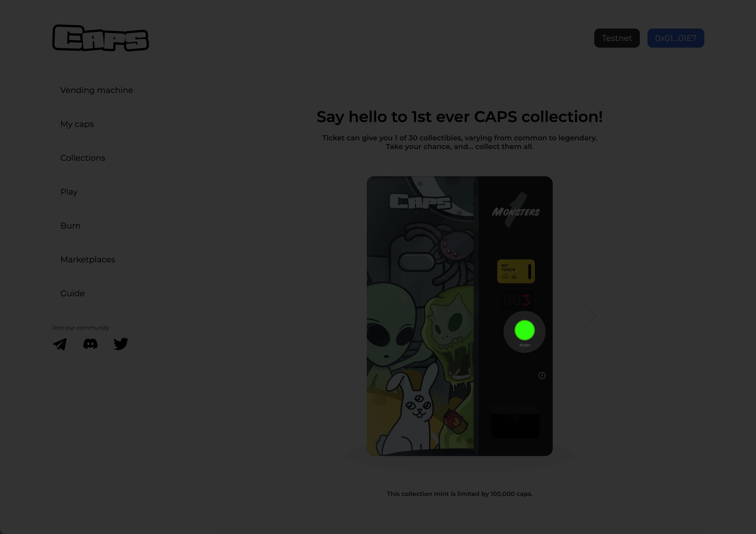The width and height of the screenshot is (756, 534).
Task: Expand the Marketplaces section
Action: tap(88, 260)
